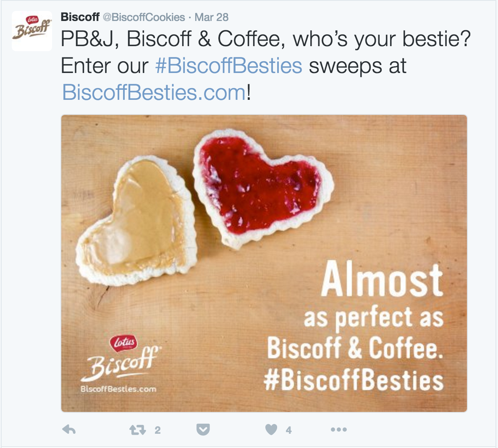Image resolution: width=498 pixels, height=448 pixels.
Task: Visit the BiscoffBesties.com link in the tweet text
Action: tap(154, 92)
